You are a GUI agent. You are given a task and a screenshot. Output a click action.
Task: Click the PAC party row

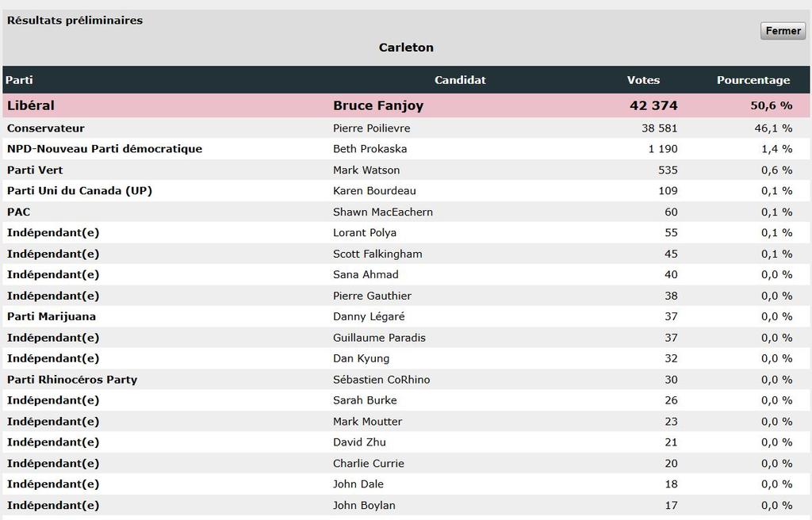click(x=406, y=212)
